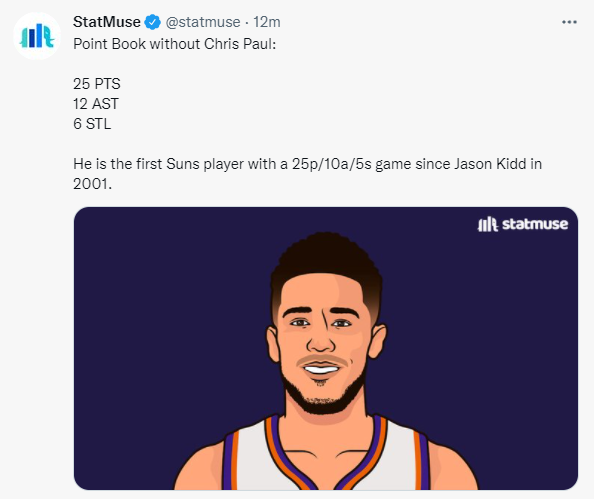Screen dimensions: 594x499
Task: Click the cartoon player's face
Action: click(324, 345)
